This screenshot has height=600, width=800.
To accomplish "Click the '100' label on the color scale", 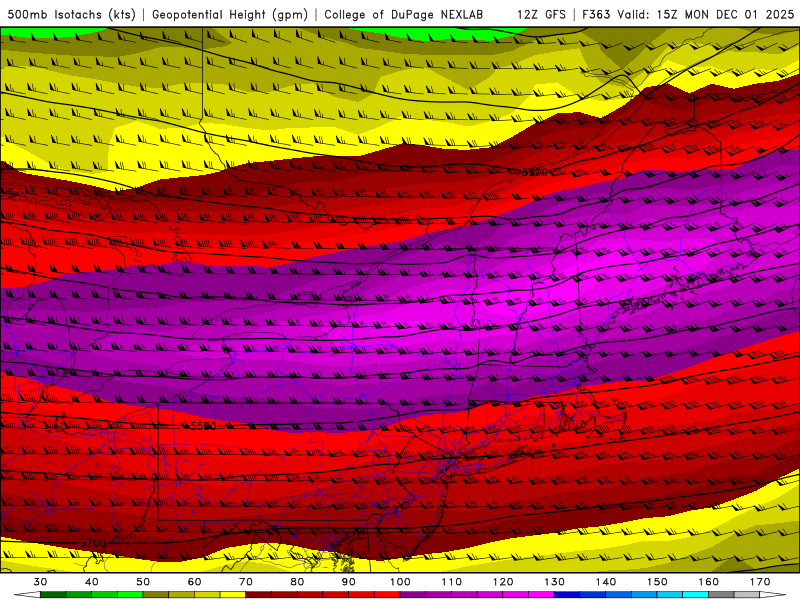I will [x=400, y=582].
